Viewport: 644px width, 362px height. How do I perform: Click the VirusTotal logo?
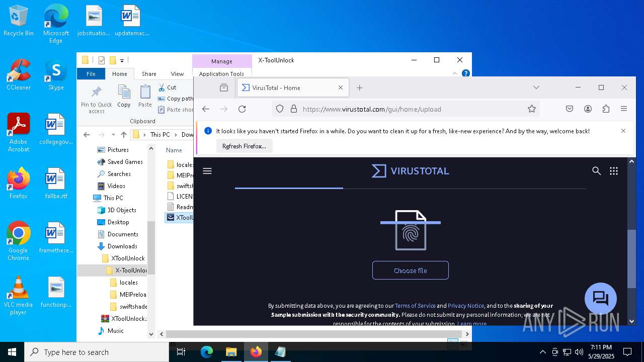[411, 171]
